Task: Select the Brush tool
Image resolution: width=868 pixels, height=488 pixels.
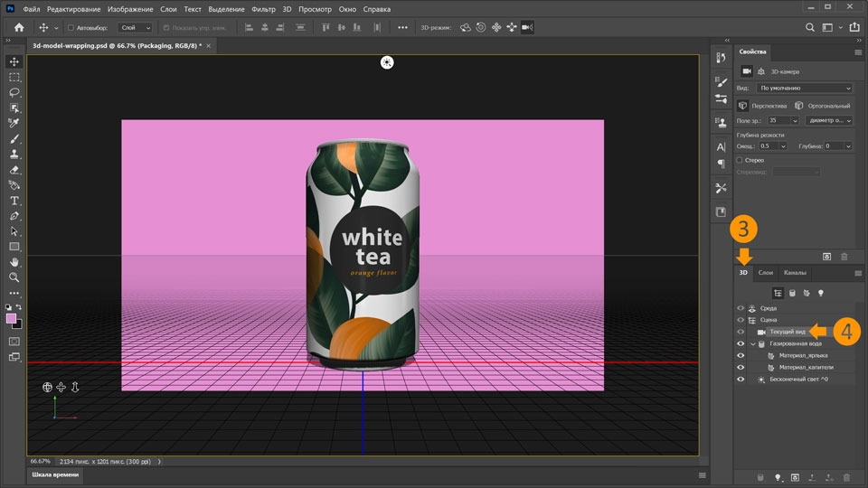Action: coord(14,138)
